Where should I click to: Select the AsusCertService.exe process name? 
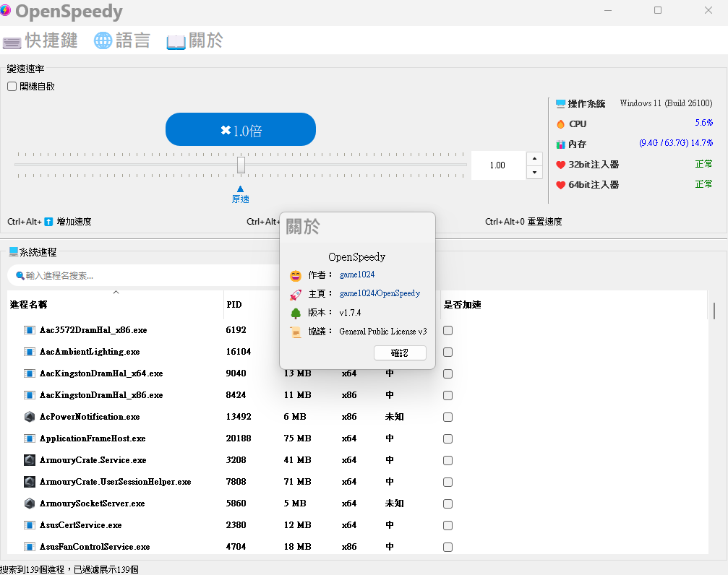pyautogui.click(x=80, y=525)
